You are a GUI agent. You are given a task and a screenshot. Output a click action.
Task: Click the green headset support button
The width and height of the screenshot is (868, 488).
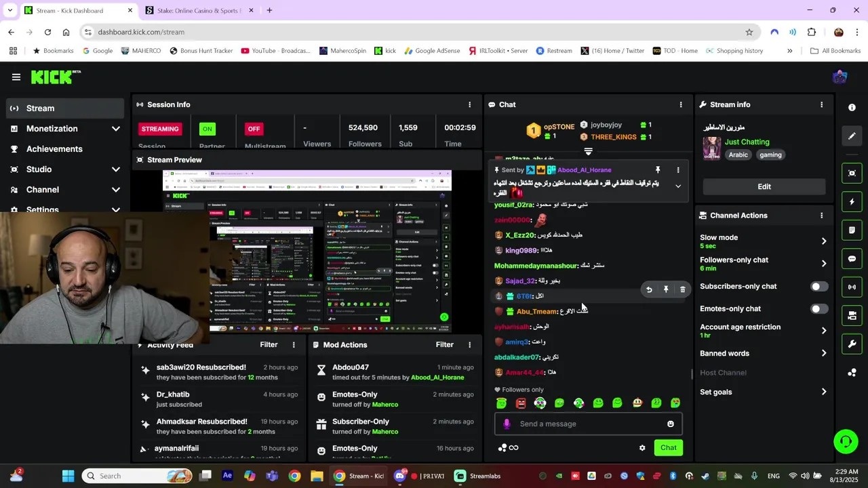pyautogui.click(x=846, y=442)
